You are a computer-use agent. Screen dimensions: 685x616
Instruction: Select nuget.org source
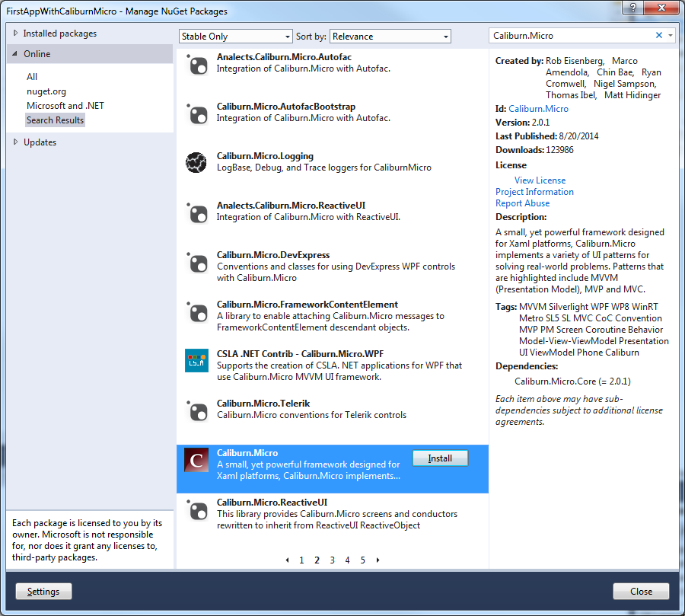[46, 91]
